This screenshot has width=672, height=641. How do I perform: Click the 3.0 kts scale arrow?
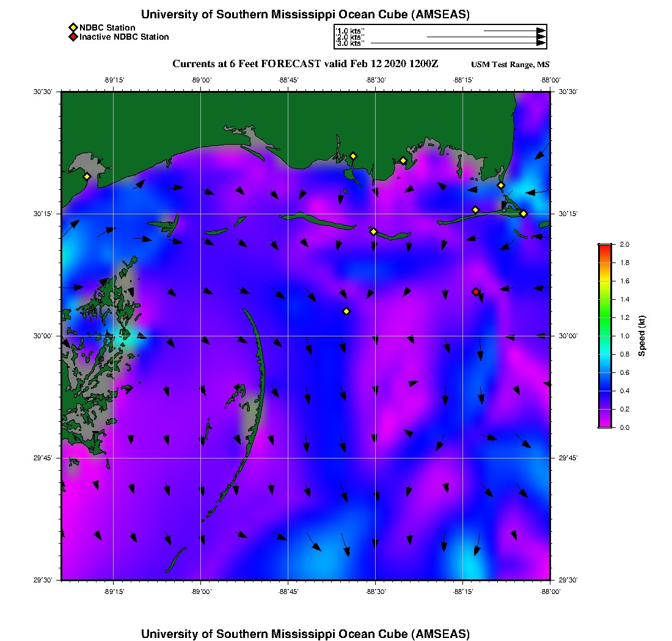(x=458, y=43)
